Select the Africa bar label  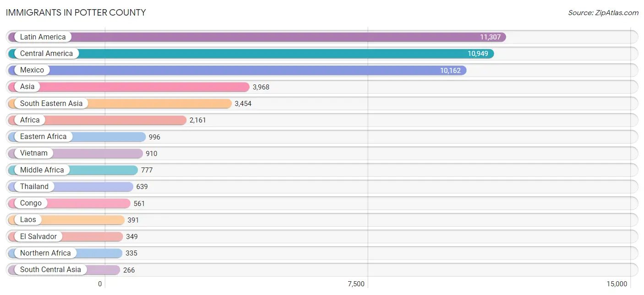pos(30,120)
